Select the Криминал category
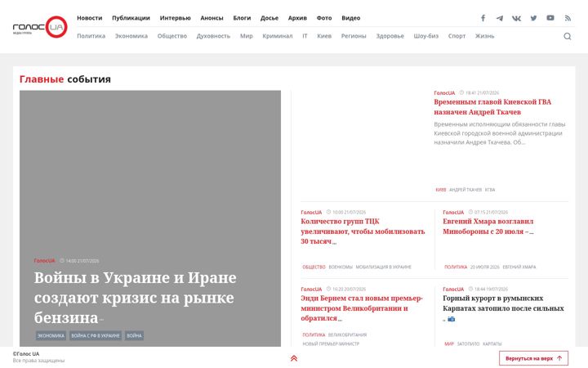 pos(278,36)
